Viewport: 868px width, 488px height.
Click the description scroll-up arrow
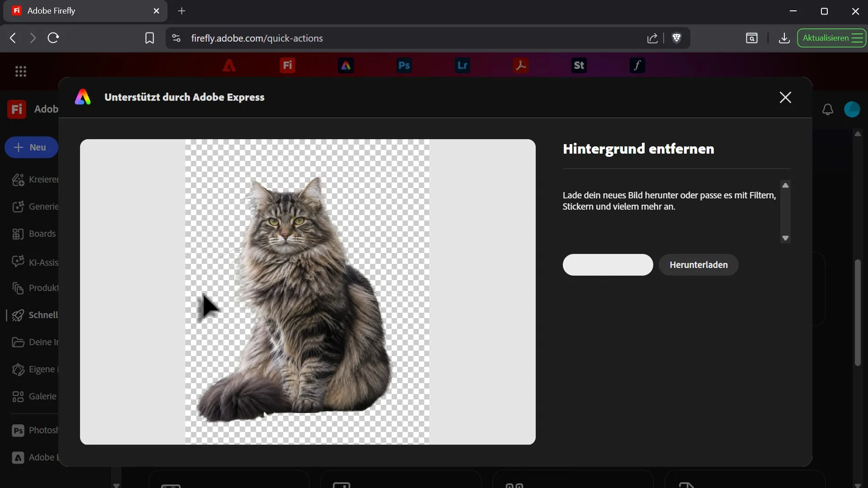(x=785, y=185)
